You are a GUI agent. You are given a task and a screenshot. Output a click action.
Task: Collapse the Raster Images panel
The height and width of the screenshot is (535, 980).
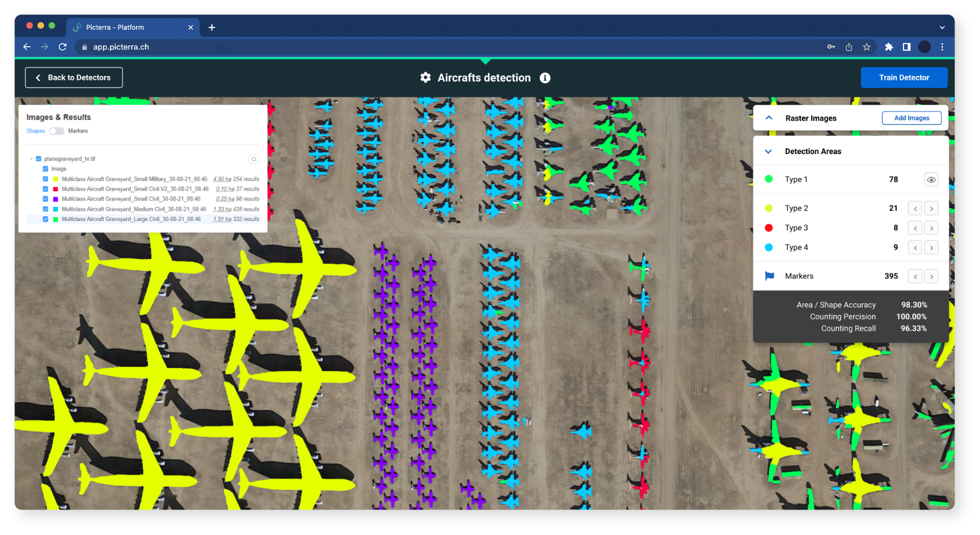click(x=768, y=118)
